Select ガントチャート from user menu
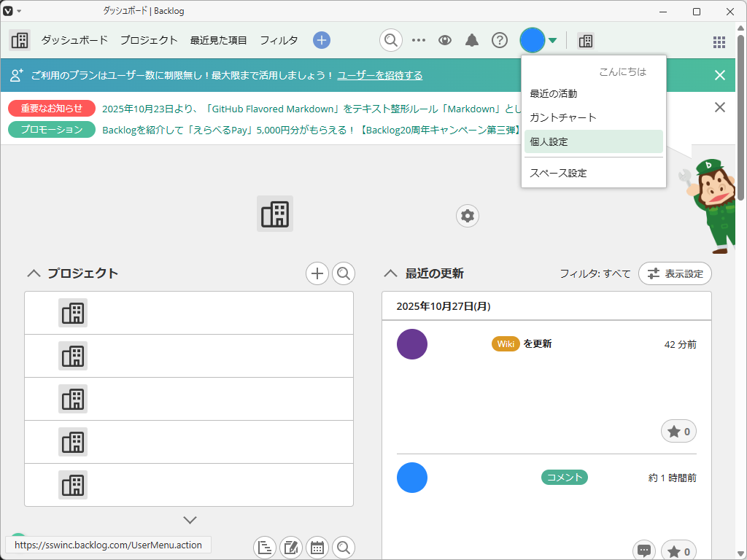The image size is (747, 560). 594,117
